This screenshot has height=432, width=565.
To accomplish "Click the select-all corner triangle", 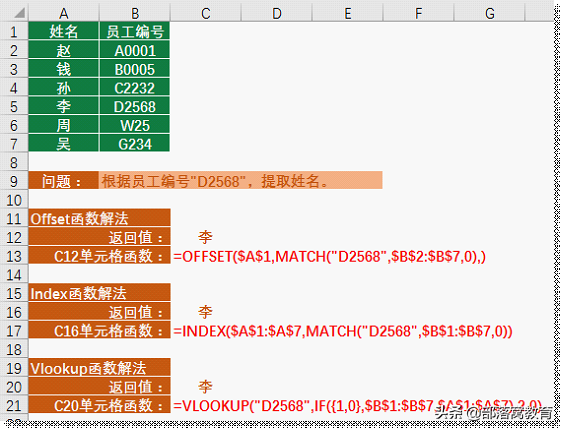I will (x=19, y=13).
